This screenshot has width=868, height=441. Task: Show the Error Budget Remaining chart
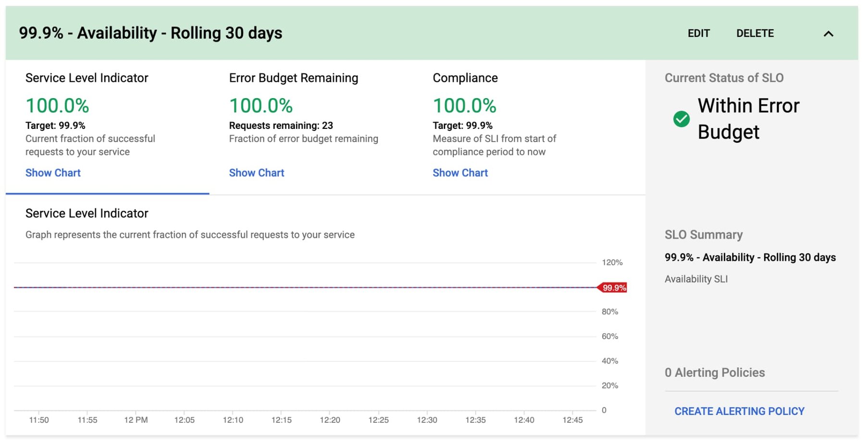click(257, 173)
